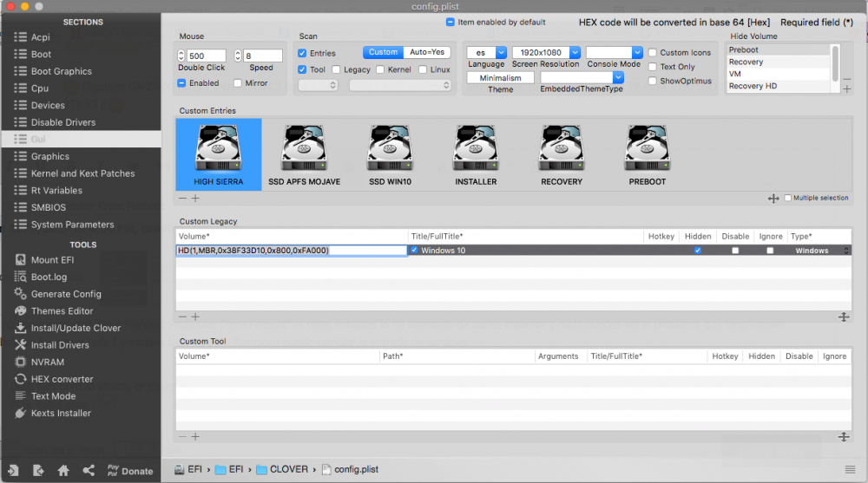Open the NVRAM chip icon
This screenshot has width=868, height=483.
pyautogui.click(x=21, y=362)
